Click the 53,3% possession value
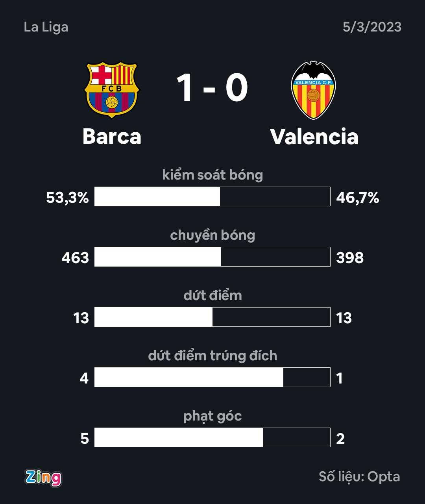The width and height of the screenshot is (425, 504). tap(67, 198)
